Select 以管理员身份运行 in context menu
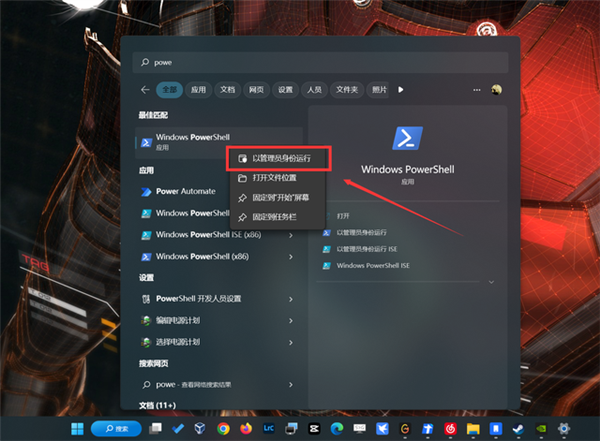Image resolution: width=600 pixels, height=441 pixels. (278, 158)
